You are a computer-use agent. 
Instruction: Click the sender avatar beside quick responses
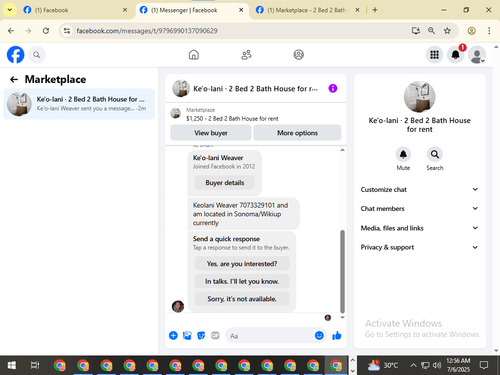click(x=178, y=306)
